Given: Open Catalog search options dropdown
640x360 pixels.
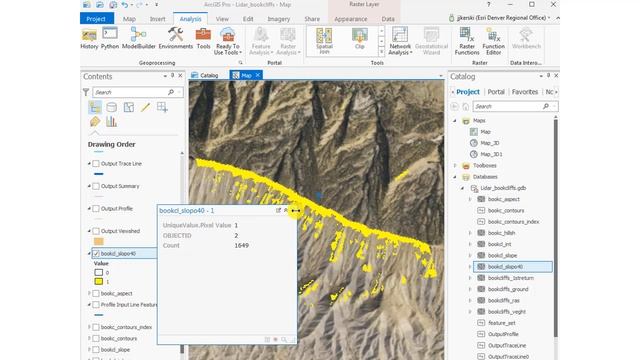Looking at the screenshot, I should click(554, 107).
